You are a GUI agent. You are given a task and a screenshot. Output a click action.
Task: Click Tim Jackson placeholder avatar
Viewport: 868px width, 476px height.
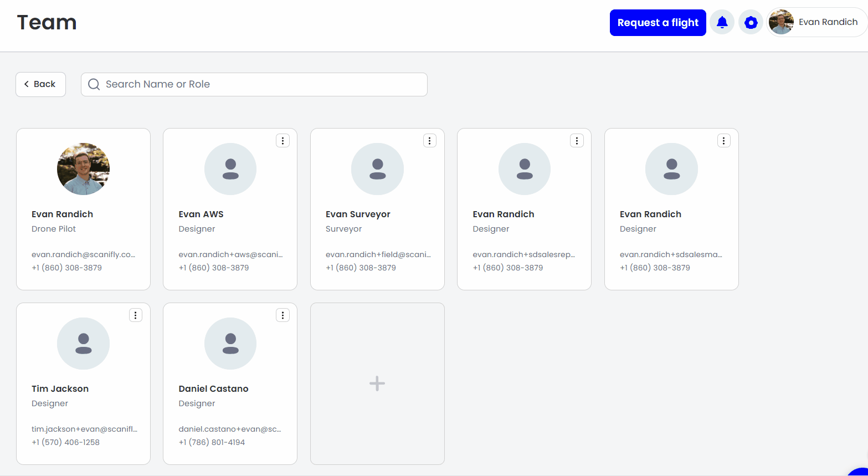click(x=83, y=344)
